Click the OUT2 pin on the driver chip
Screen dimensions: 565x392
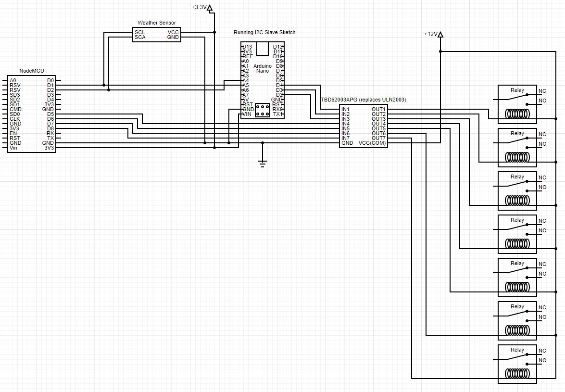tap(379, 114)
